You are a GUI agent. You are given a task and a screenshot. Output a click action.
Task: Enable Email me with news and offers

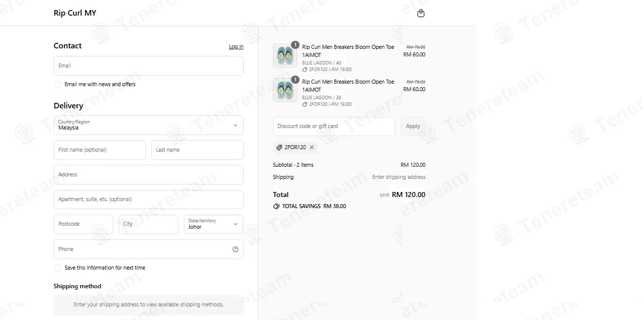[x=57, y=85]
